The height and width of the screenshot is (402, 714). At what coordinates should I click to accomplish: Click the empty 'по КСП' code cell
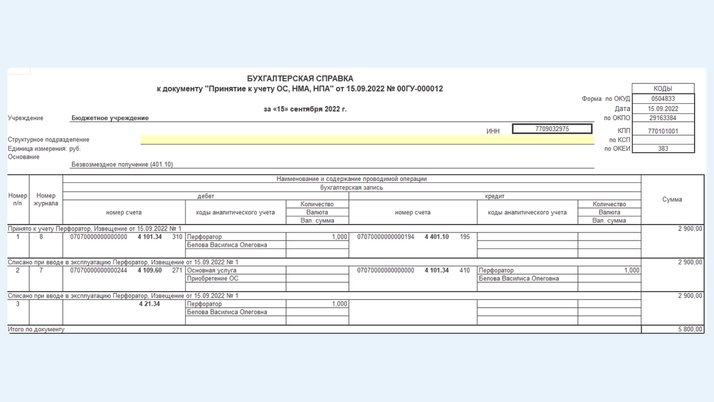click(663, 140)
